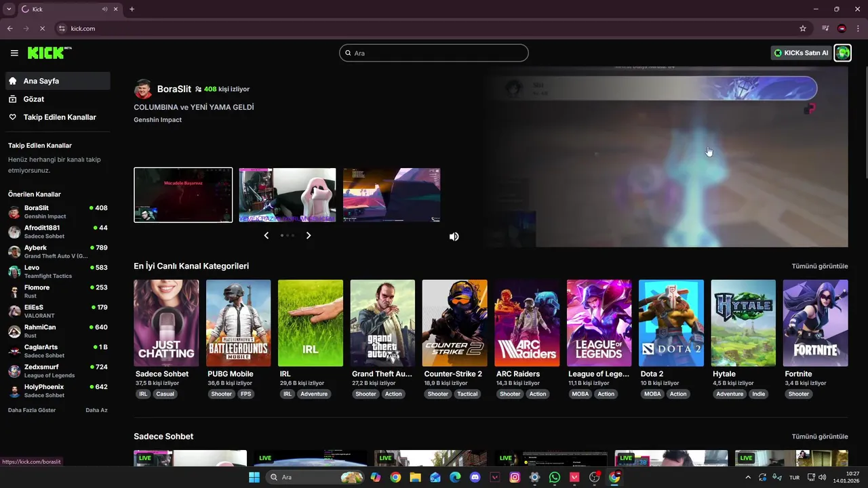Open a new browser tab
Image resolution: width=868 pixels, height=488 pixels.
pyautogui.click(x=132, y=9)
